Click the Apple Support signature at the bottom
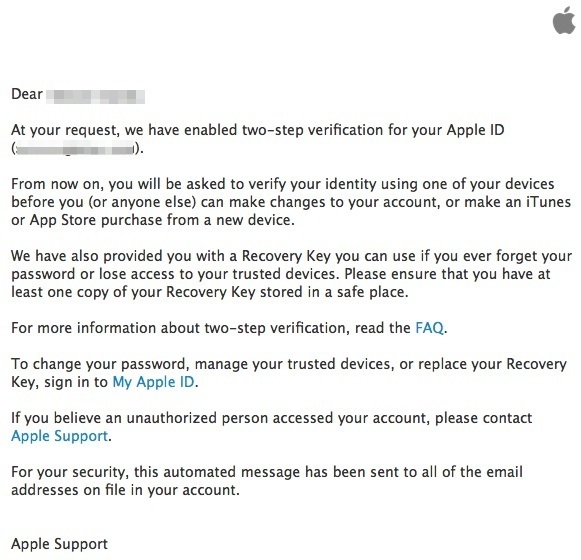The image size is (581, 560). 60,544
